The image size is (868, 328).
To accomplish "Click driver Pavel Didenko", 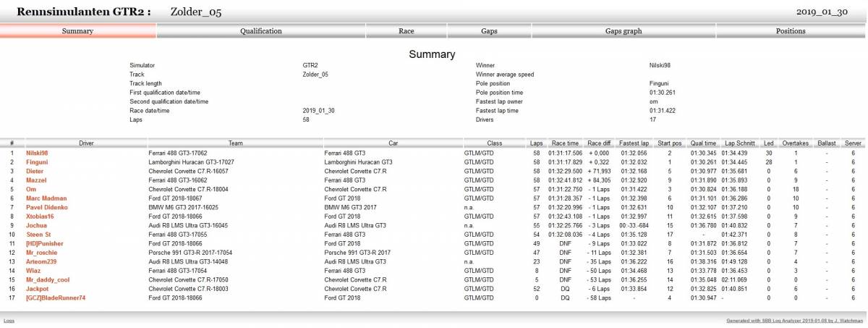I will click(x=47, y=208).
